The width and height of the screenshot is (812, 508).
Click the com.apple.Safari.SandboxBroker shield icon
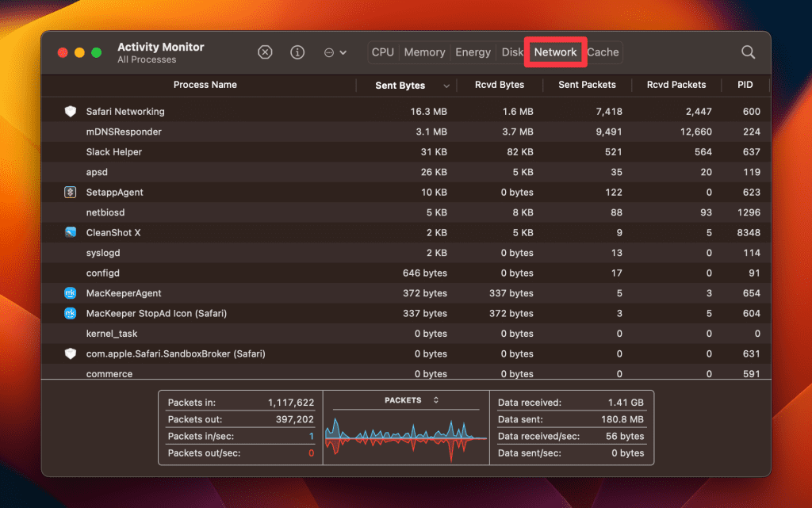[71, 353]
